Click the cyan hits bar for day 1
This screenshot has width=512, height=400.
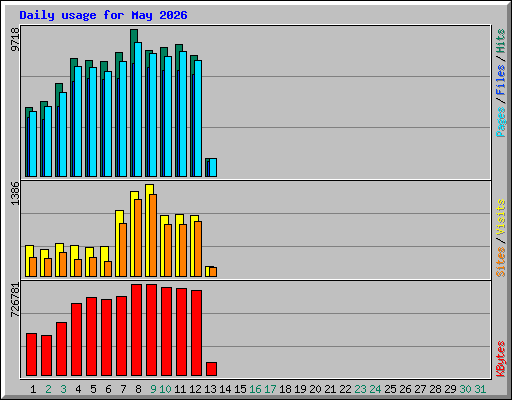33,144
